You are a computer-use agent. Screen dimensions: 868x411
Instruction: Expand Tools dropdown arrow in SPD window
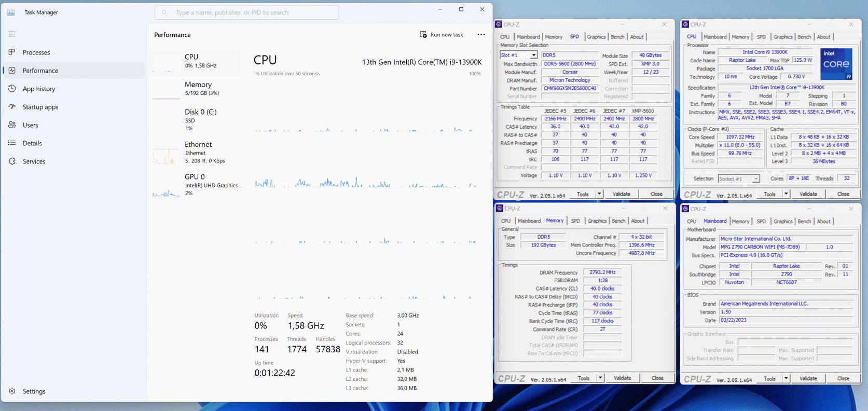(x=599, y=194)
